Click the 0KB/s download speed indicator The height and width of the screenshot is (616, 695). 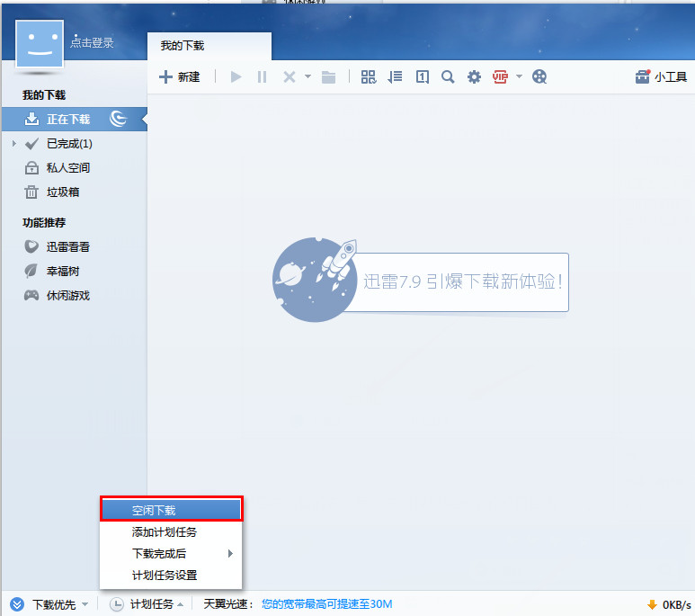click(x=669, y=604)
